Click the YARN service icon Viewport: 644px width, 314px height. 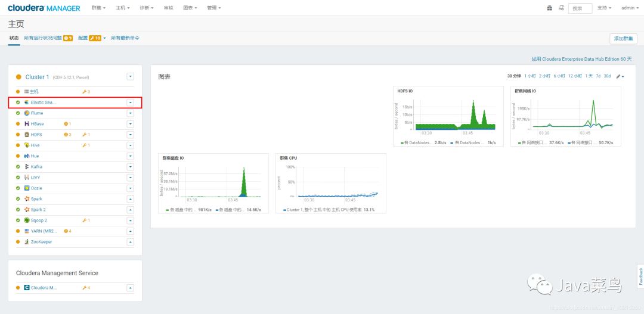point(27,231)
